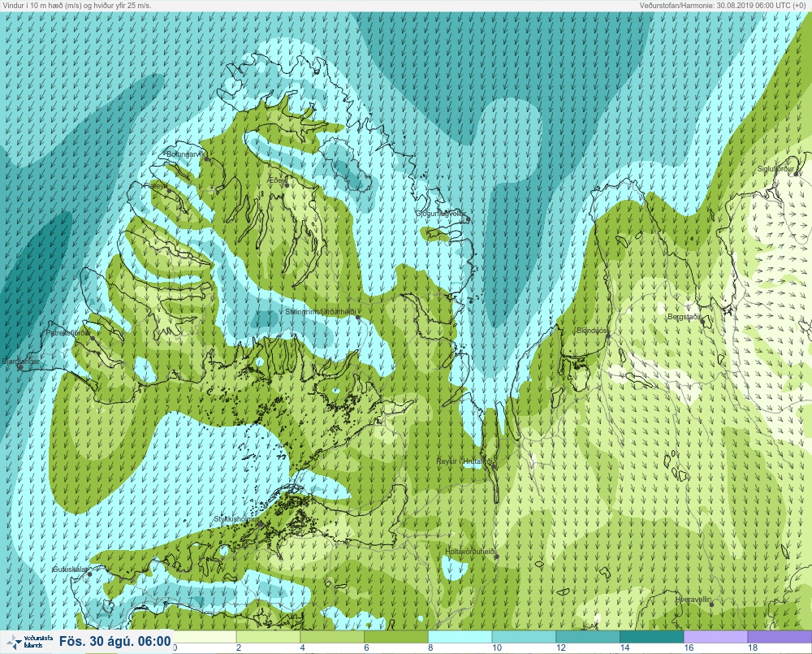Viewport: 812px width, 654px height.
Task: Pick the 16–18 m/s lavender legend swatch
Action: tap(715, 636)
